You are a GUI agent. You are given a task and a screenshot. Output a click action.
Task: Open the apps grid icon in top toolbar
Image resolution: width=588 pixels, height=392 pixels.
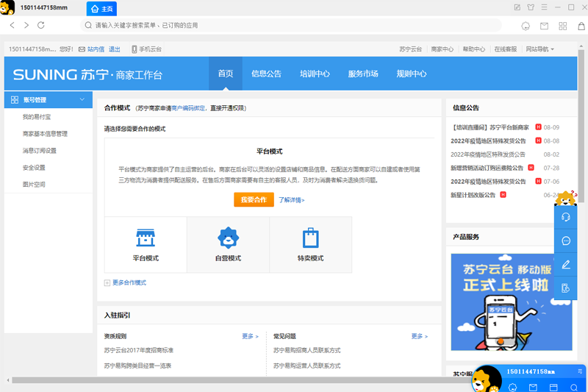(563, 26)
